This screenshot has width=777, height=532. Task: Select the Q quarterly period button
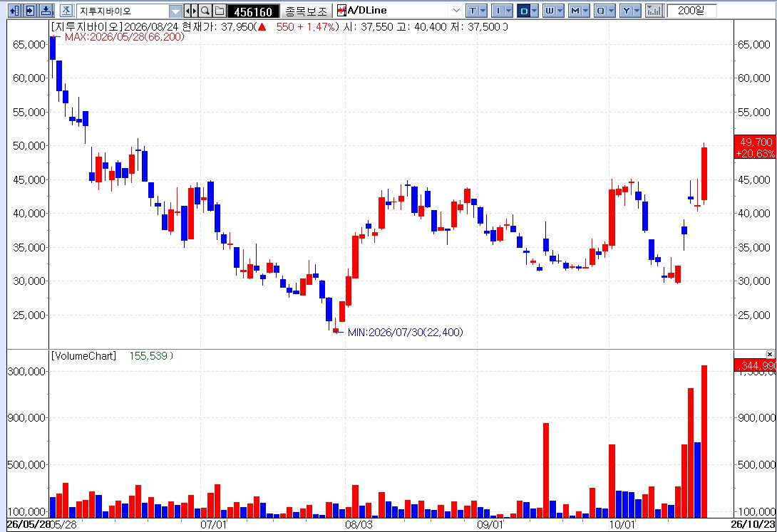(600, 11)
